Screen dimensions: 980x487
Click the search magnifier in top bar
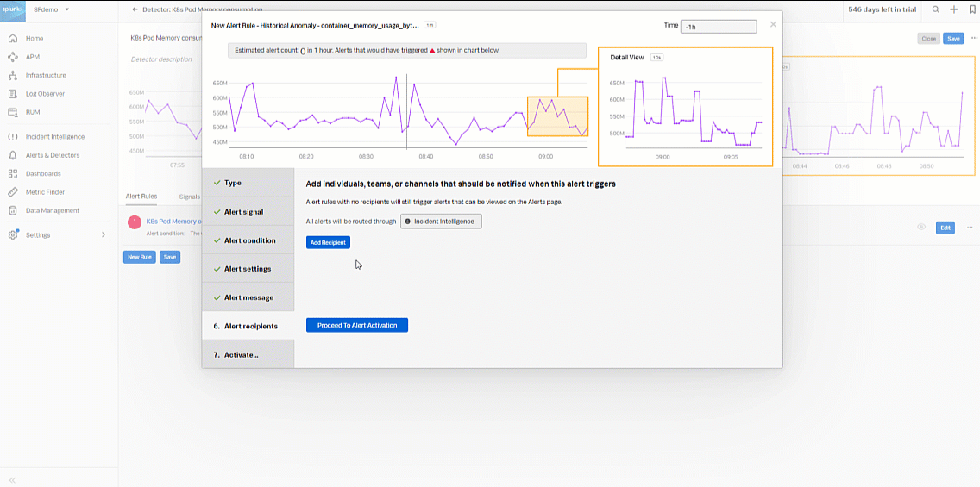click(x=936, y=9)
